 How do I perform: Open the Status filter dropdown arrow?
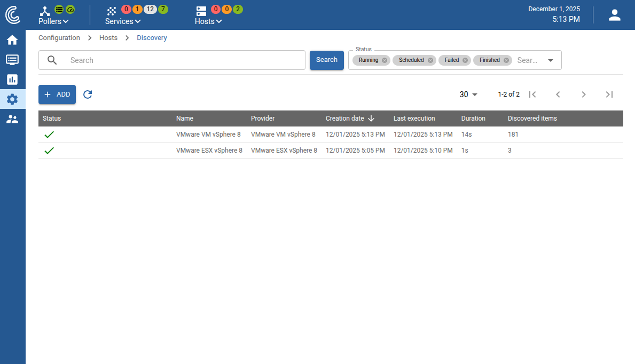click(x=551, y=60)
